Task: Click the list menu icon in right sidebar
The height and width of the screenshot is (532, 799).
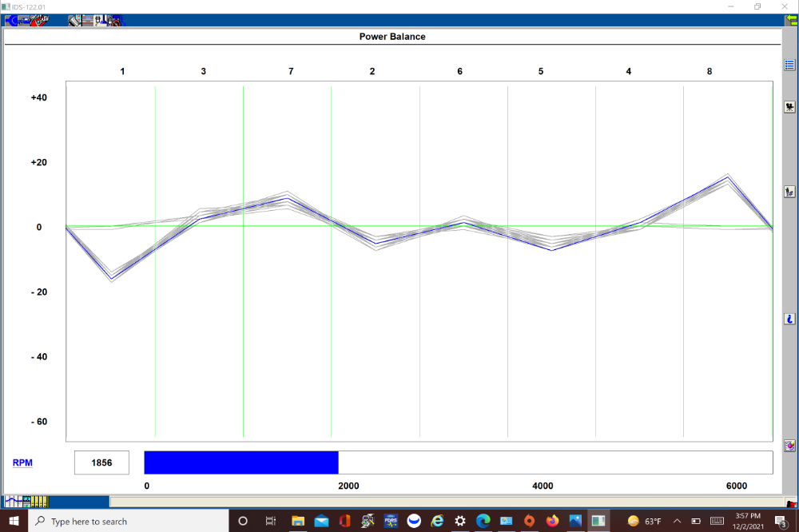Action: (789, 66)
